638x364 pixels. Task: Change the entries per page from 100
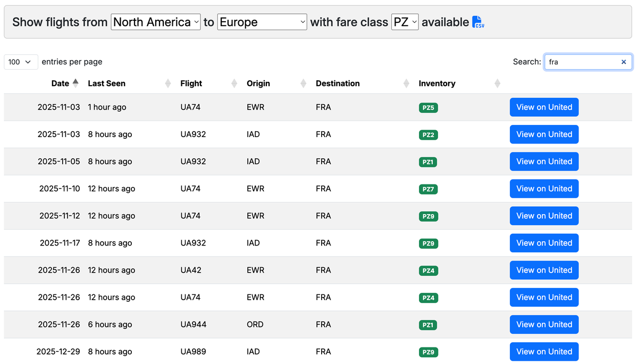tap(21, 62)
